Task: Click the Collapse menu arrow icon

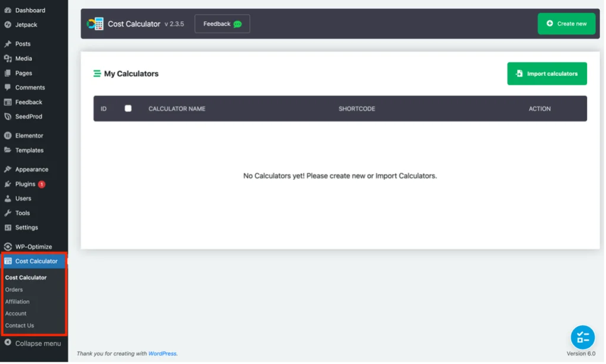Action: (8, 343)
